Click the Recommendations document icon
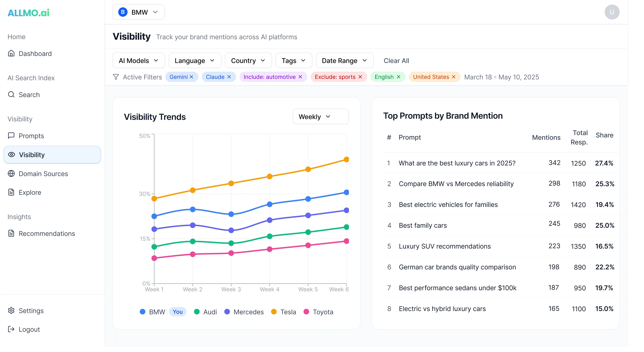This screenshot has height=352, width=644. click(11, 233)
